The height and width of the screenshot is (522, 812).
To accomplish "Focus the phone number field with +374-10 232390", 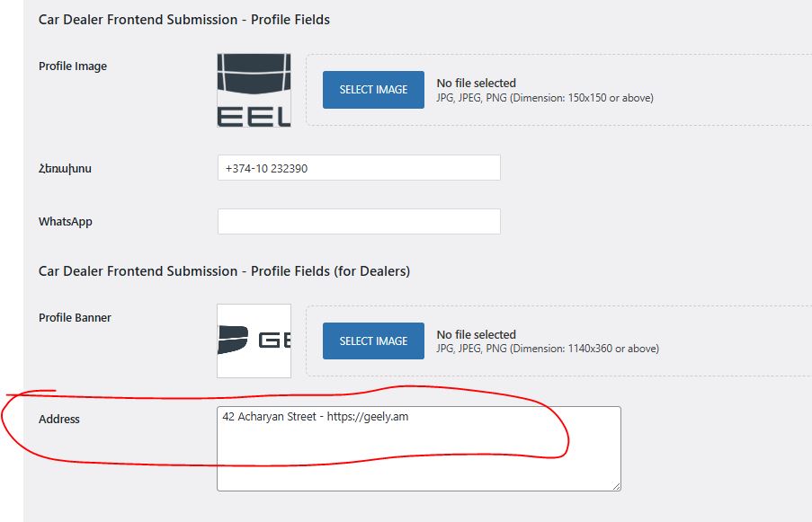I will (358, 168).
